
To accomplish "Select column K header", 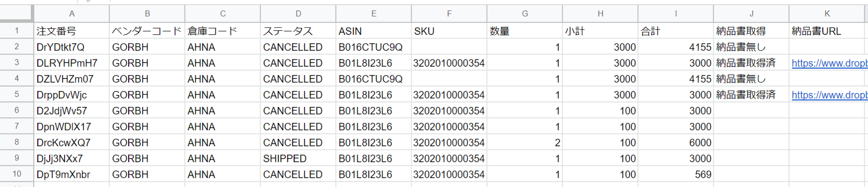I will click(827, 14).
